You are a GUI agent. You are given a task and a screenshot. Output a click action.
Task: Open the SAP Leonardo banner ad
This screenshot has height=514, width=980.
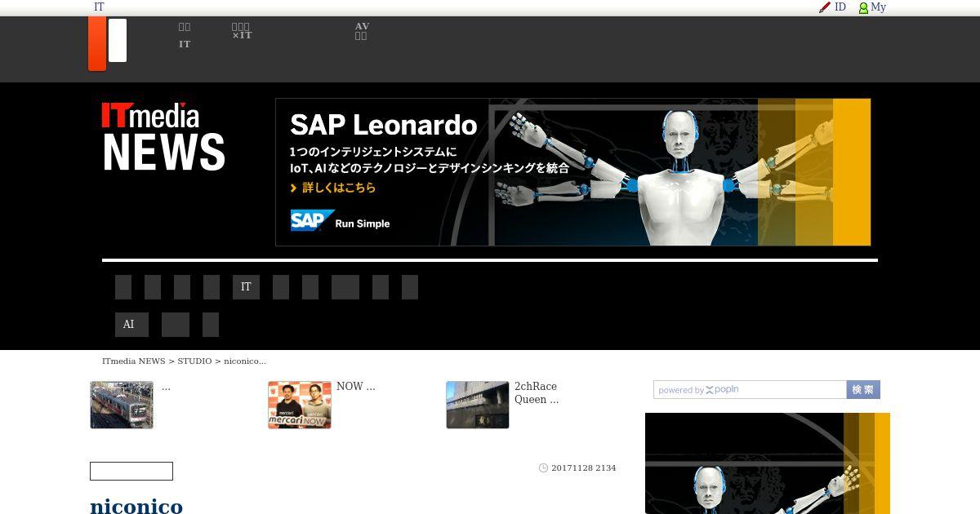click(x=573, y=172)
